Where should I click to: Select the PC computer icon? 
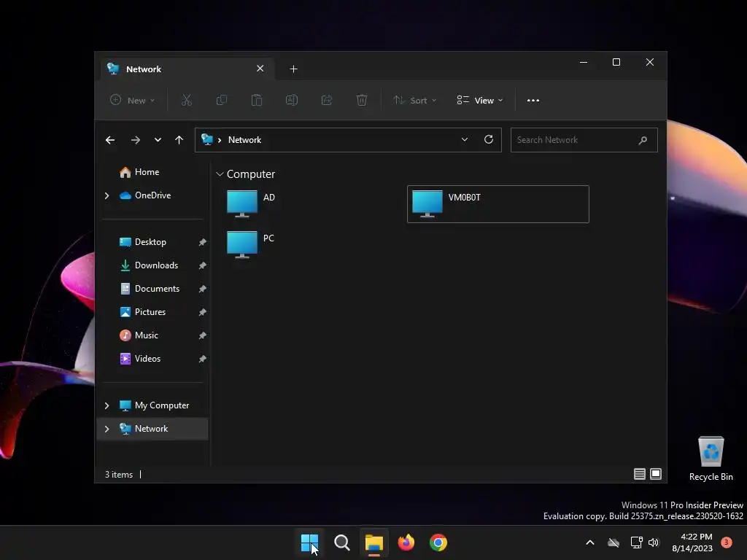click(242, 245)
